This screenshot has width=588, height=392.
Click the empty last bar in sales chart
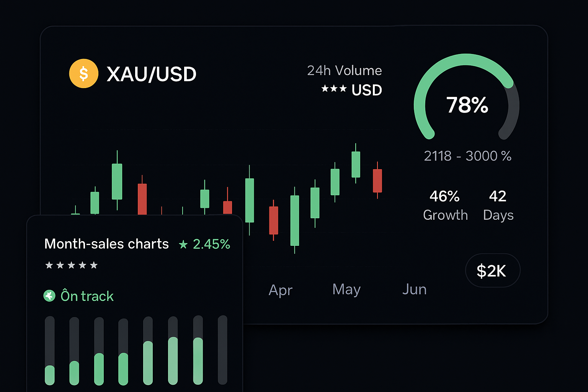coord(222,350)
